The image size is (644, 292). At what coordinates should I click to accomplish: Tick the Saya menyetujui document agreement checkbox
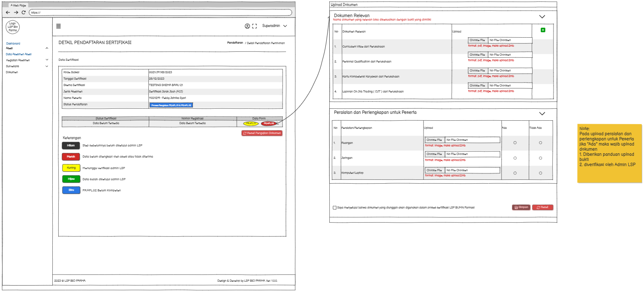click(x=334, y=208)
